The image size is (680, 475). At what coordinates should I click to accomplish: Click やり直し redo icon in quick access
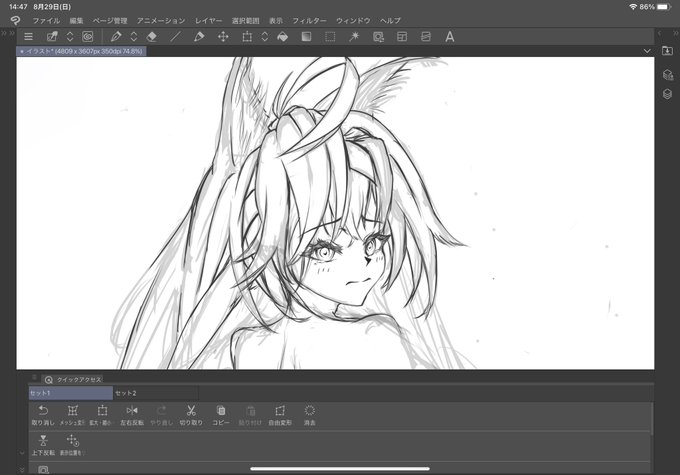point(161,415)
